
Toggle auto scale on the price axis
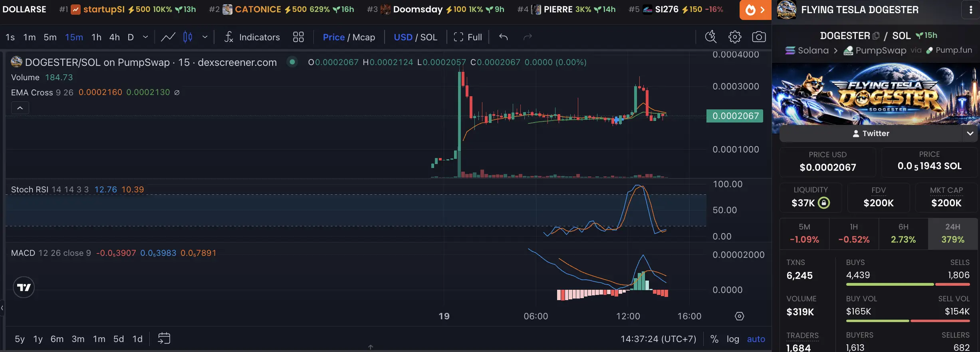756,339
